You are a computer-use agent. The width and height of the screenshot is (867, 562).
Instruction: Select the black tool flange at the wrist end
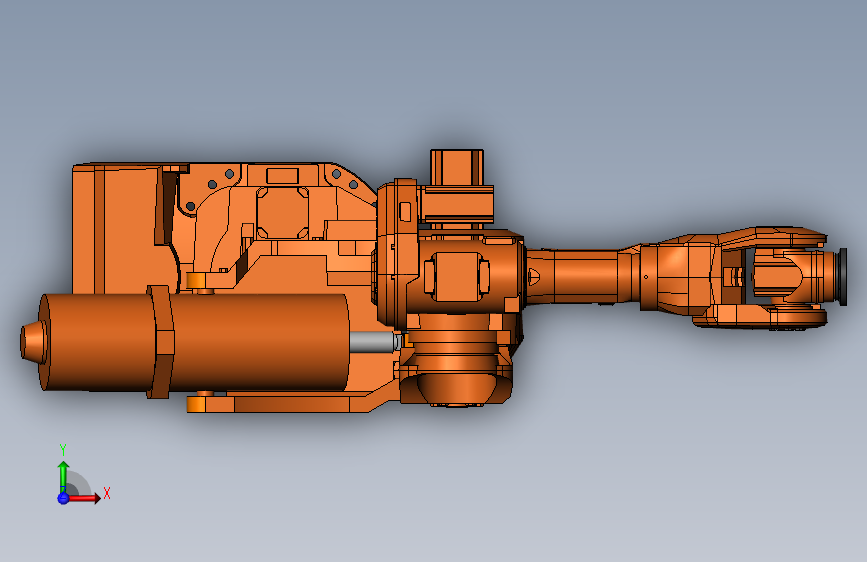pos(842,277)
